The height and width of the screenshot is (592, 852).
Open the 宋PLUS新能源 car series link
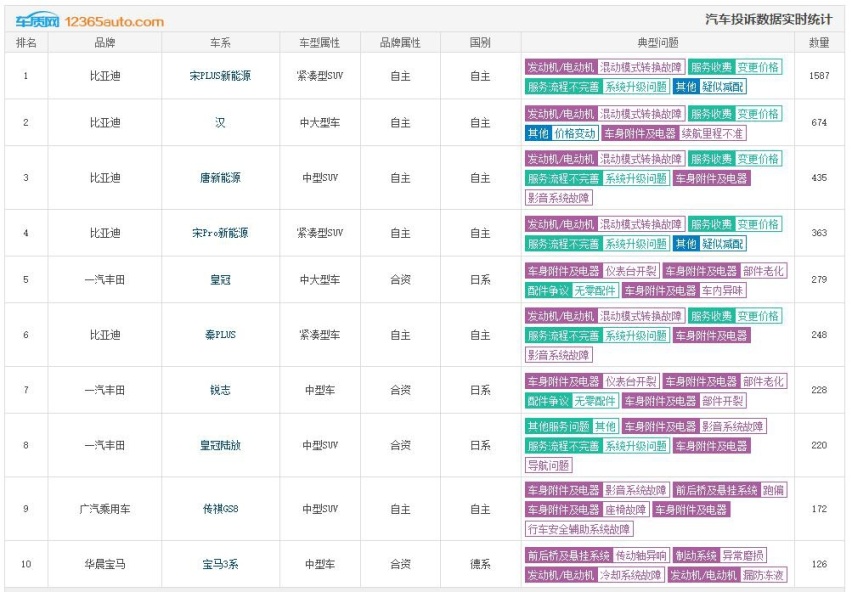pyautogui.click(x=220, y=76)
